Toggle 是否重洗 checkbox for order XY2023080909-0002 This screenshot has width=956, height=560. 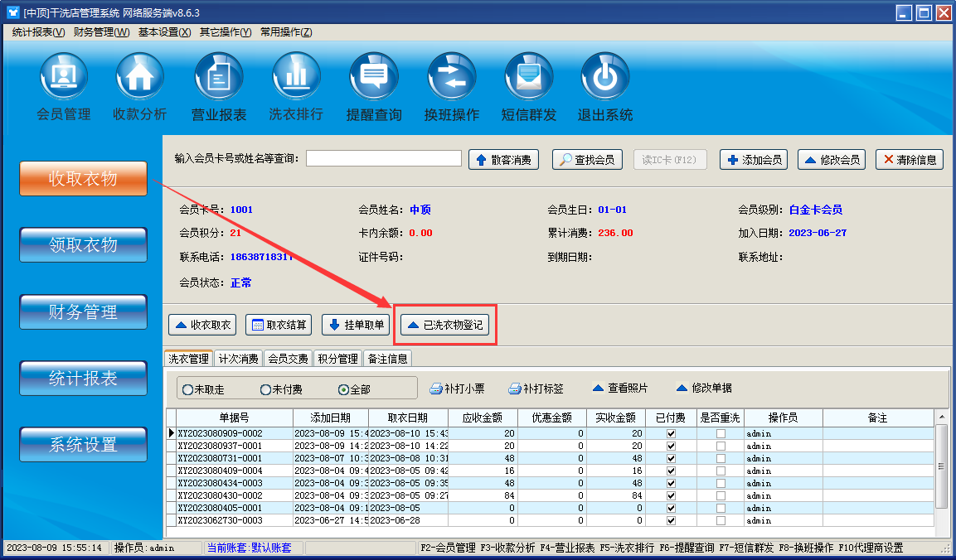(721, 433)
